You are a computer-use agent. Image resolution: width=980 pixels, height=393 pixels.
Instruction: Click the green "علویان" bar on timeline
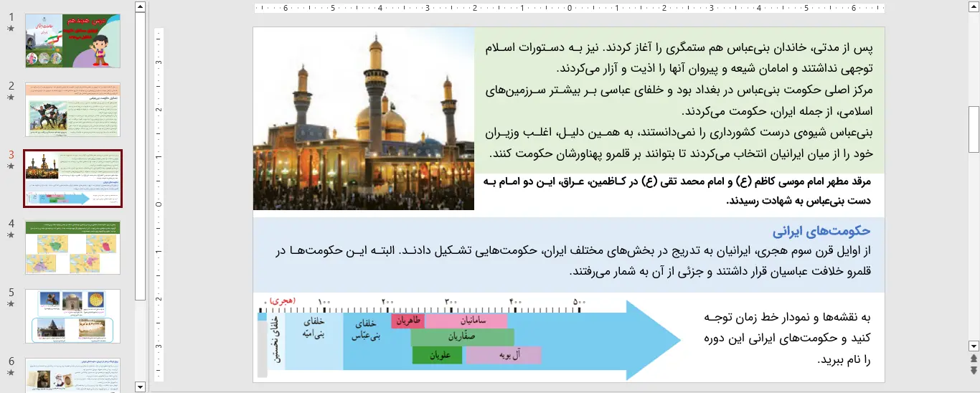(x=437, y=355)
